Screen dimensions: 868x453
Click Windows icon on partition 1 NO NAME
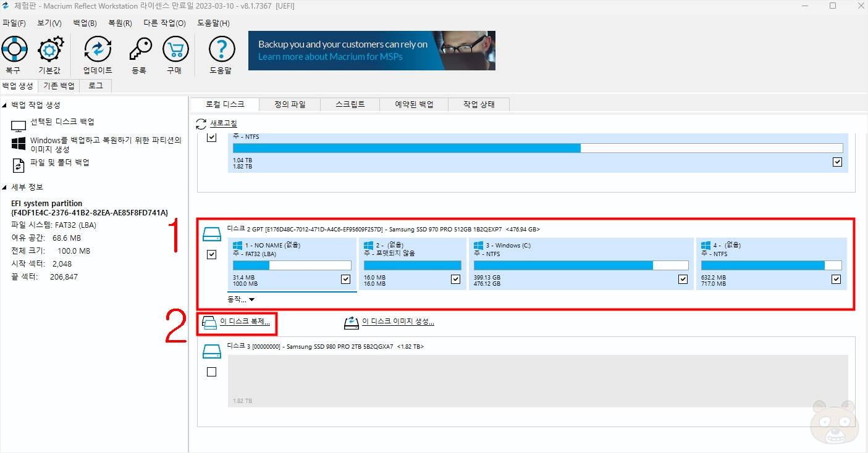tap(238, 245)
